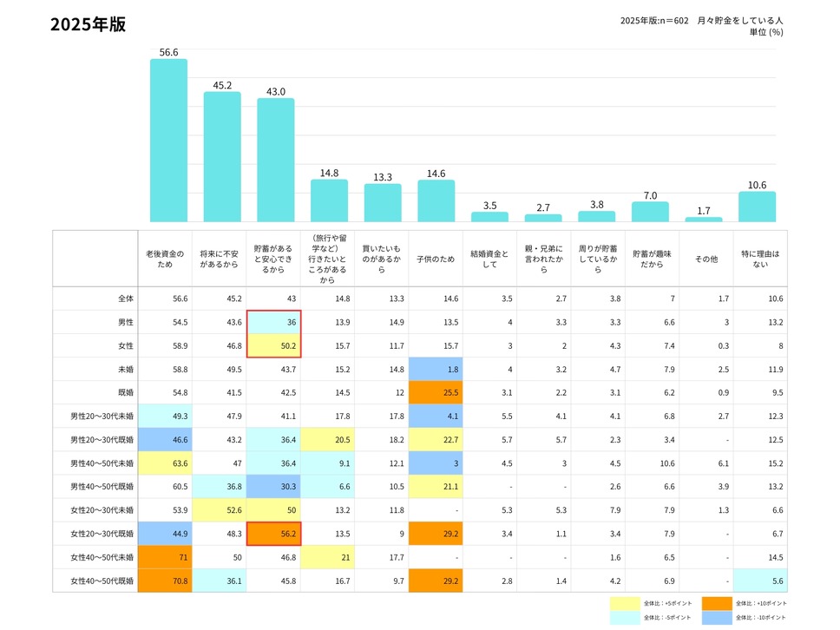The height and width of the screenshot is (630, 840).
Task: Select the 女性40〜50代既婚 row label
Action: [102, 581]
